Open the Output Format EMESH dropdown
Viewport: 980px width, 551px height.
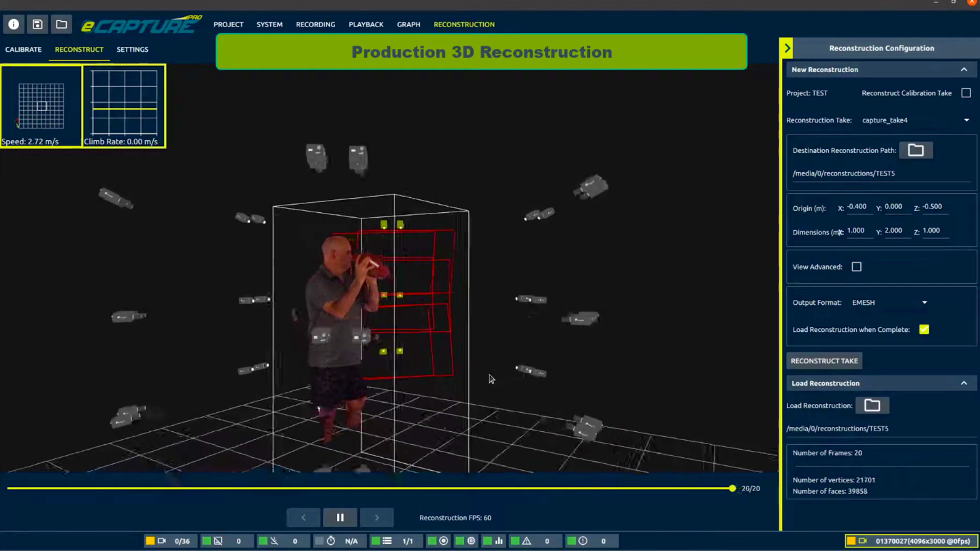pos(924,303)
